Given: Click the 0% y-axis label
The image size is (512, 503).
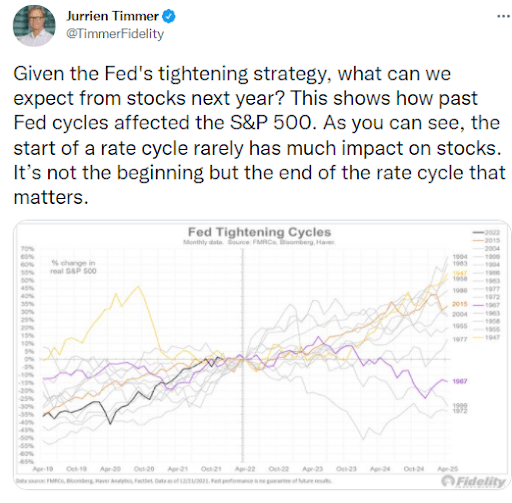Looking at the screenshot, I should point(30,359).
